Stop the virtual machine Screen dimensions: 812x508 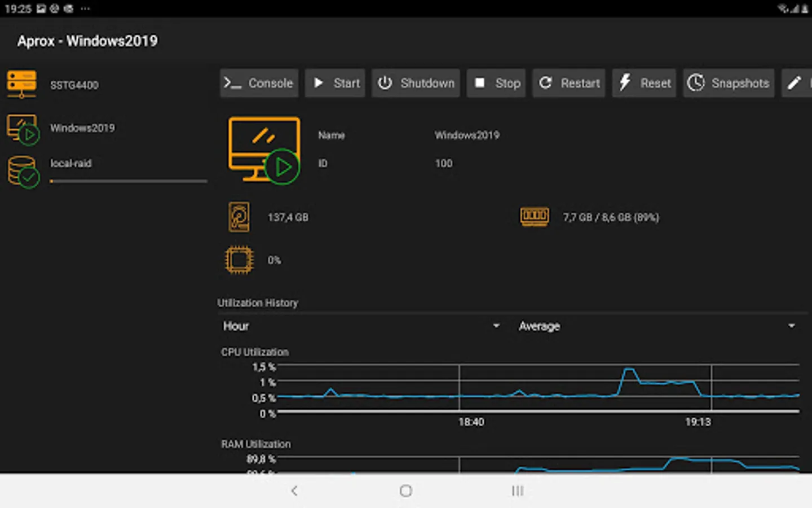496,83
